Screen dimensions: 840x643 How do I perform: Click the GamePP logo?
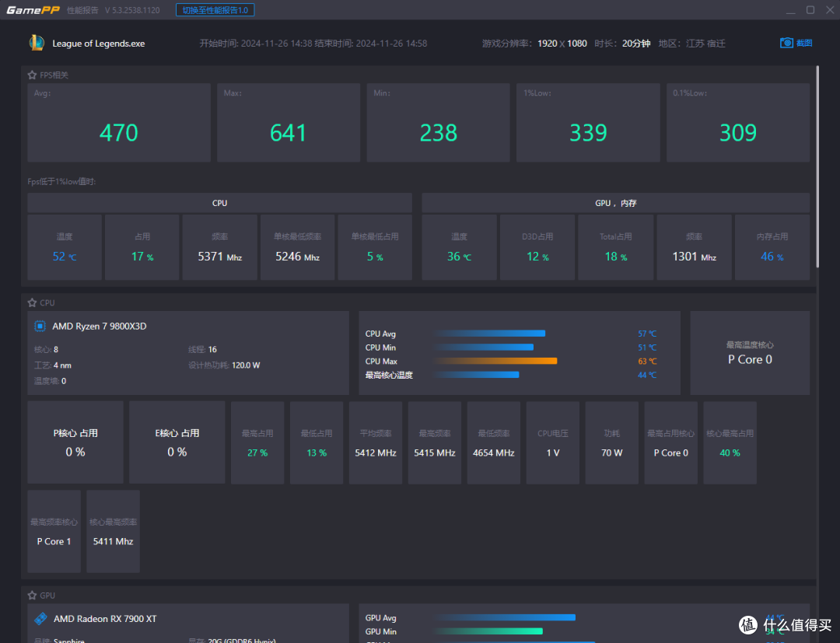coord(33,10)
